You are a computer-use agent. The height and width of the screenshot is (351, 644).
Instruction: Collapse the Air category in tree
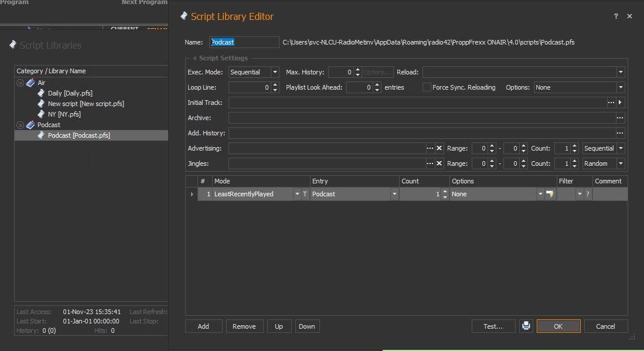pyautogui.click(x=21, y=83)
